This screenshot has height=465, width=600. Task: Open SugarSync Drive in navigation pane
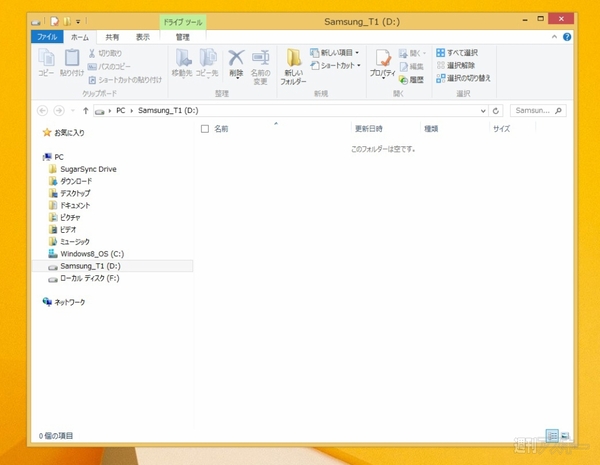click(x=83, y=169)
